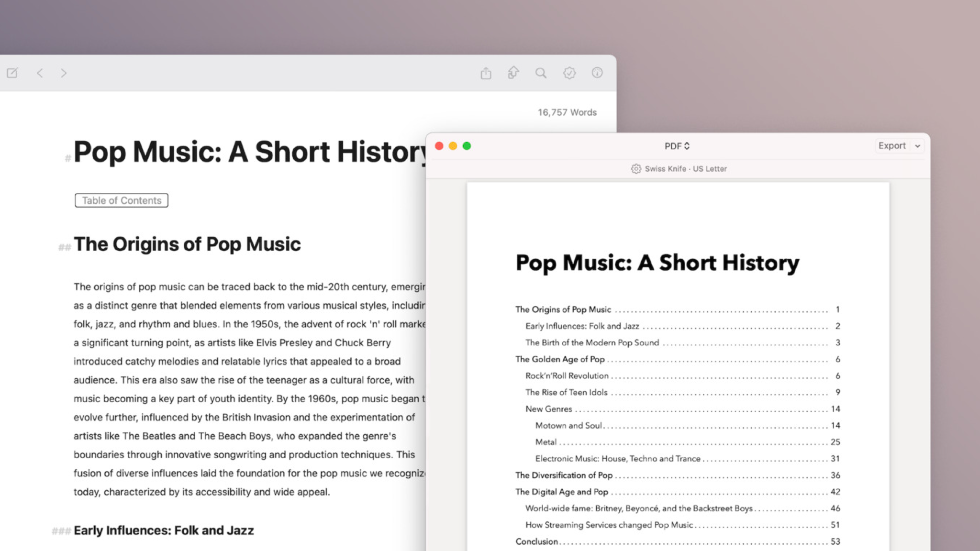The width and height of the screenshot is (980, 551).
Task: Open 'How Streaming Services changed Pop Music' entry
Action: pos(609,525)
